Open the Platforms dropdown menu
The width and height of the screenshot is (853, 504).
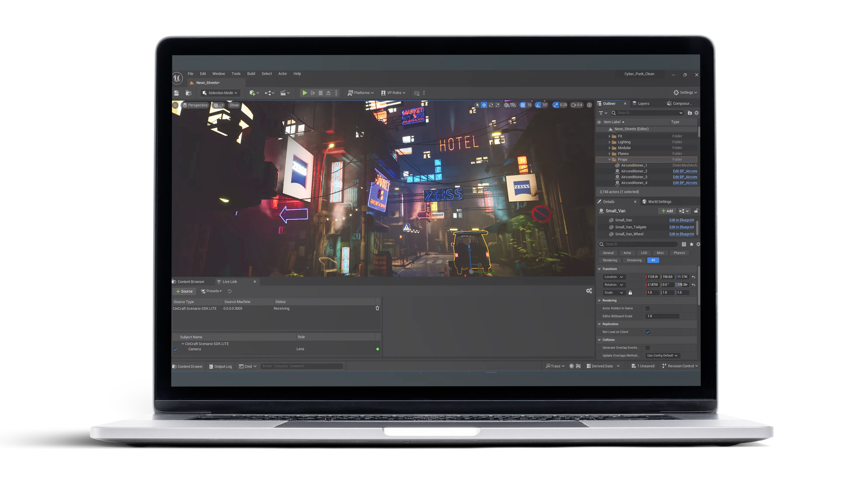[x=361, y=93]
